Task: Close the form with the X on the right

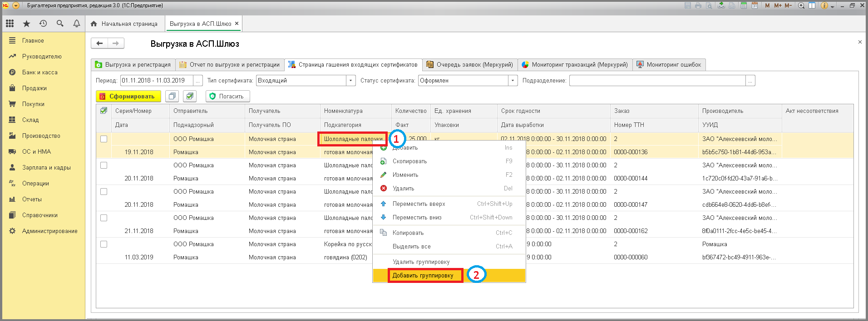Action: click(860, 42)
